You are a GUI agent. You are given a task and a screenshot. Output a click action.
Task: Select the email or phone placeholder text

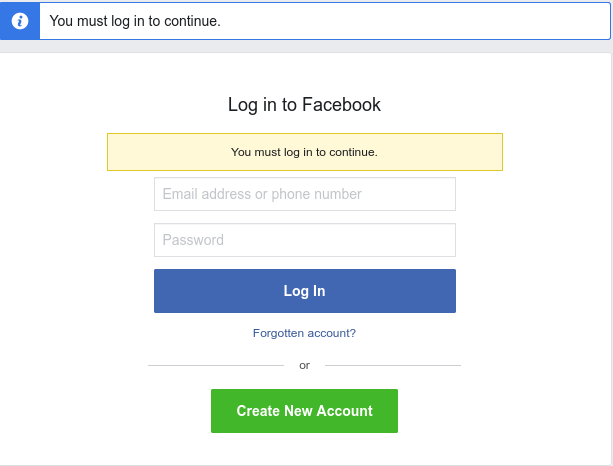point(262,194)
